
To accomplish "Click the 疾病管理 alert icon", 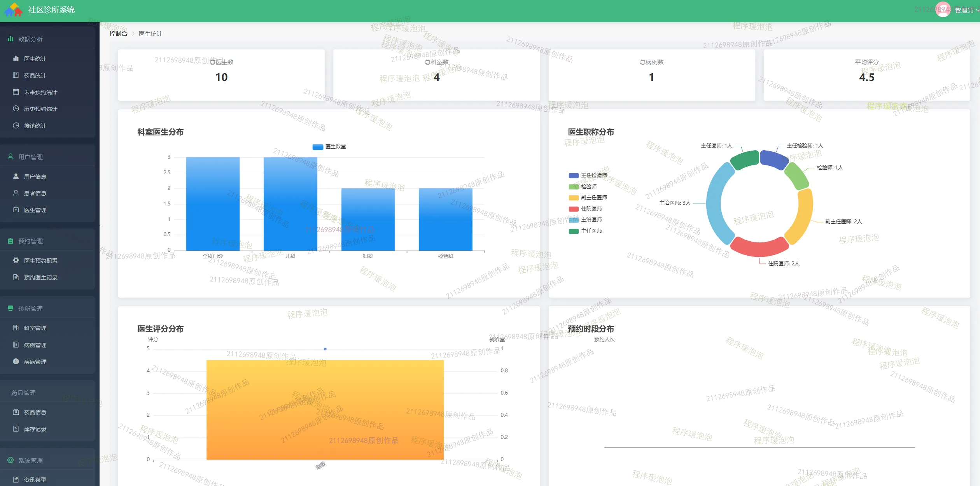I will point(16,361).
